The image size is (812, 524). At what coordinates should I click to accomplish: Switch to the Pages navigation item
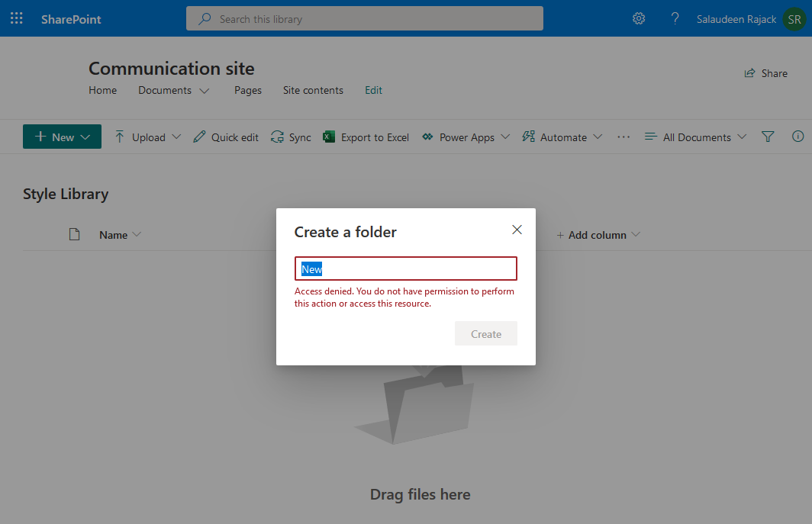247,90
